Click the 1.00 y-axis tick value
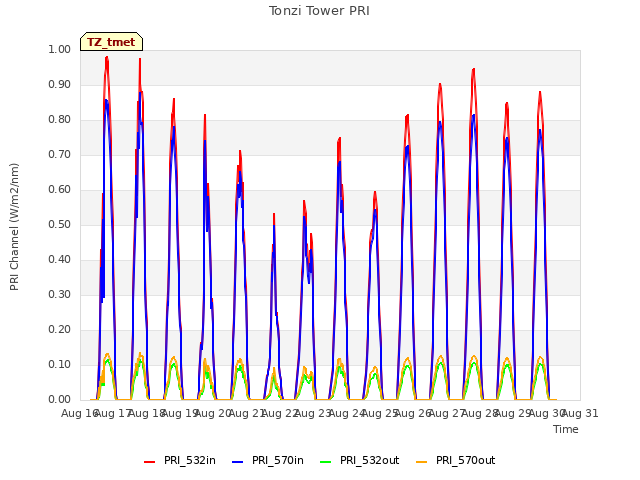This screenshot has width=640, height=480. [x=60, y=49]
